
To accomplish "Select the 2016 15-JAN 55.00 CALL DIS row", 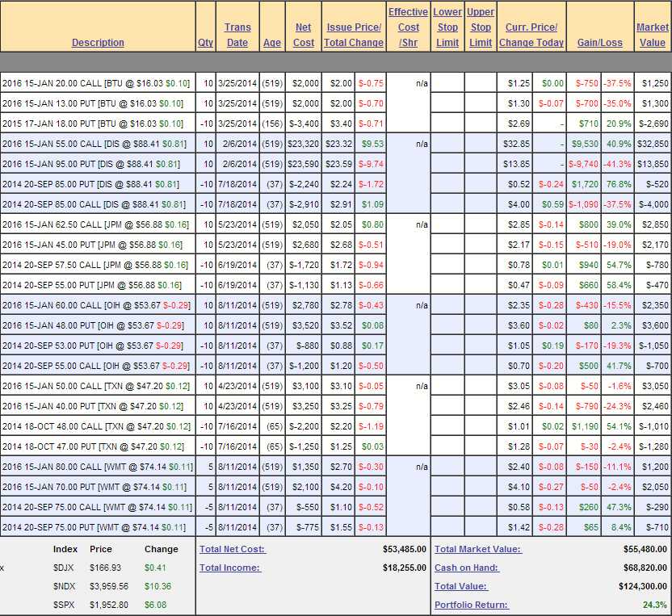I will point(96,143).
